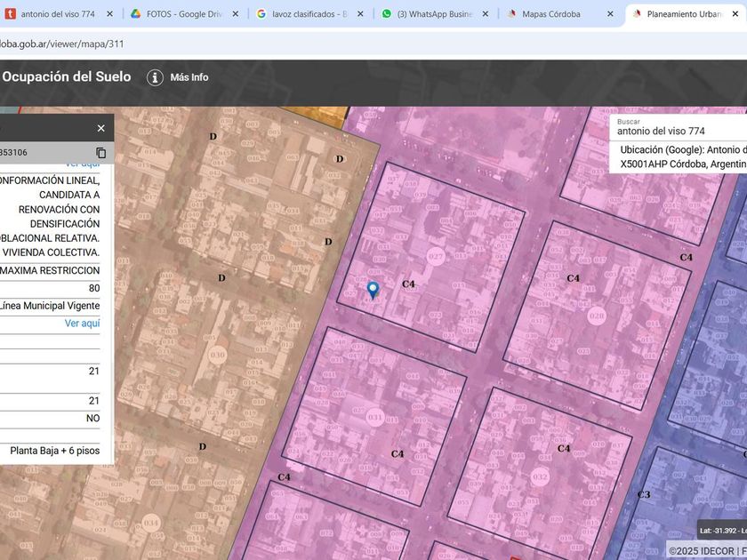
Task: Select the Ubicación (Google) search suggestion
Action: 682,157
